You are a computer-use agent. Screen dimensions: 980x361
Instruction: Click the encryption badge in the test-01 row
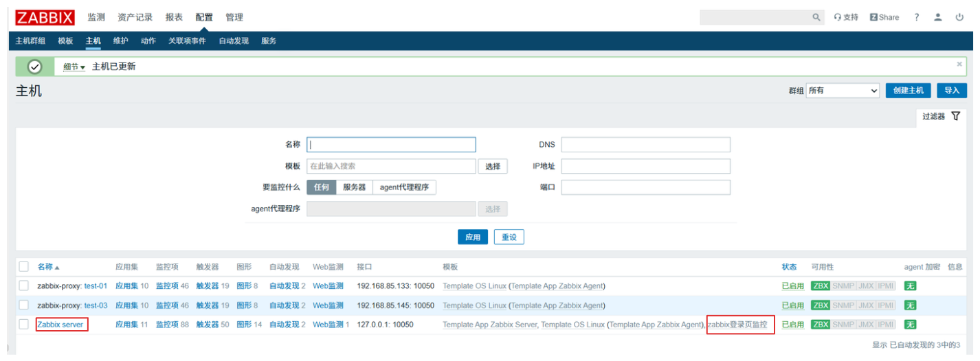pyautogui.click(x=910, y=286)
